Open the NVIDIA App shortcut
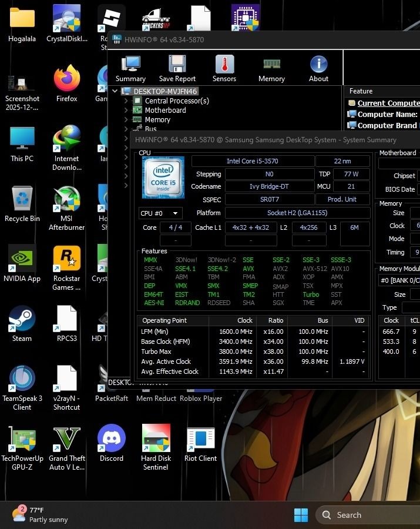Screen dimensions: 420x529 click(x=22, y=264)
